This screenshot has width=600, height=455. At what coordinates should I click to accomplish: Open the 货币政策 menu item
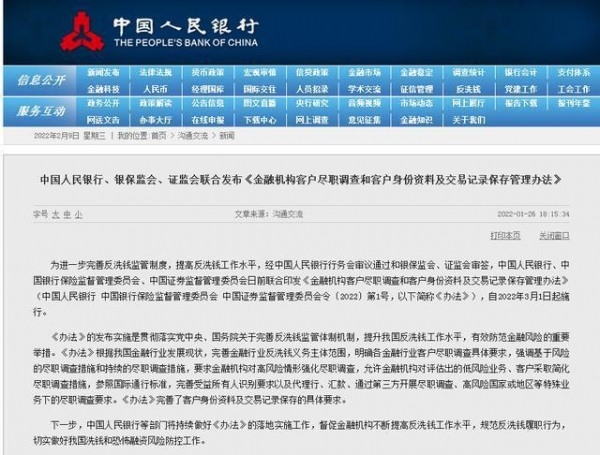(x=208, y=73)
